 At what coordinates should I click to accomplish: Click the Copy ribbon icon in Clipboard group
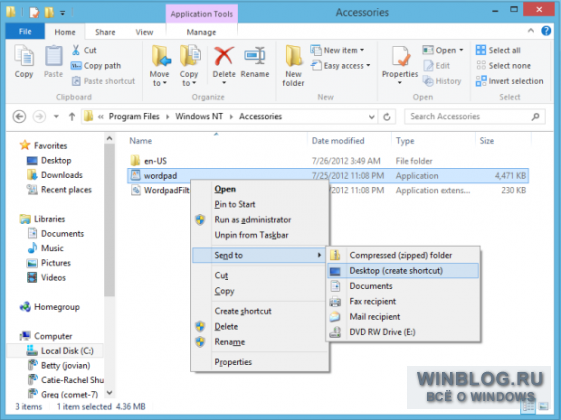click(24, 62)
